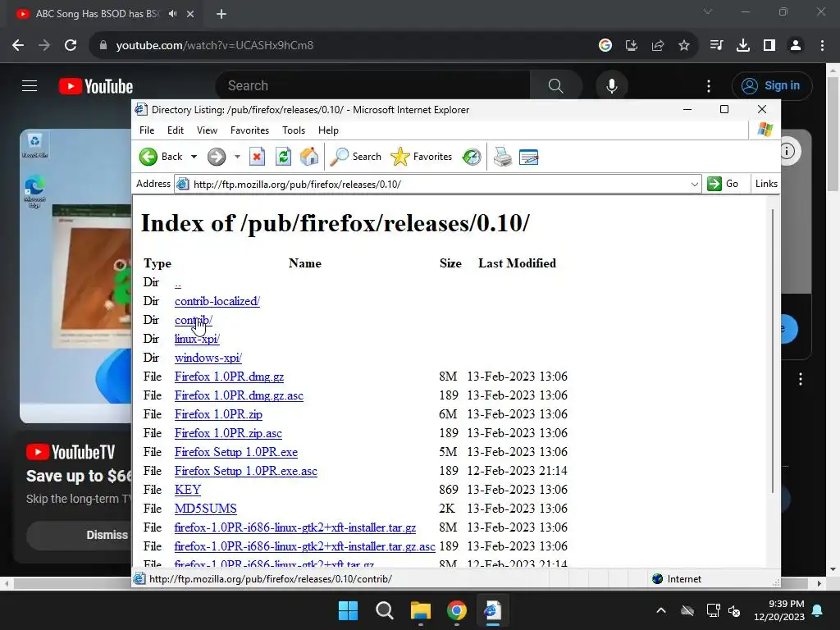Open the Chrome downloads icon
Screen dimensions: 840x630
point(743,46)
